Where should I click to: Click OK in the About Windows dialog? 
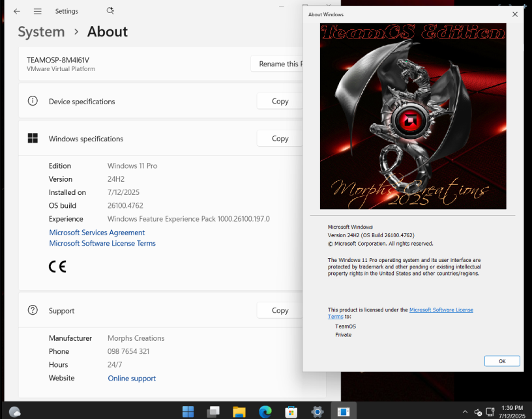(x=502, y=361)
